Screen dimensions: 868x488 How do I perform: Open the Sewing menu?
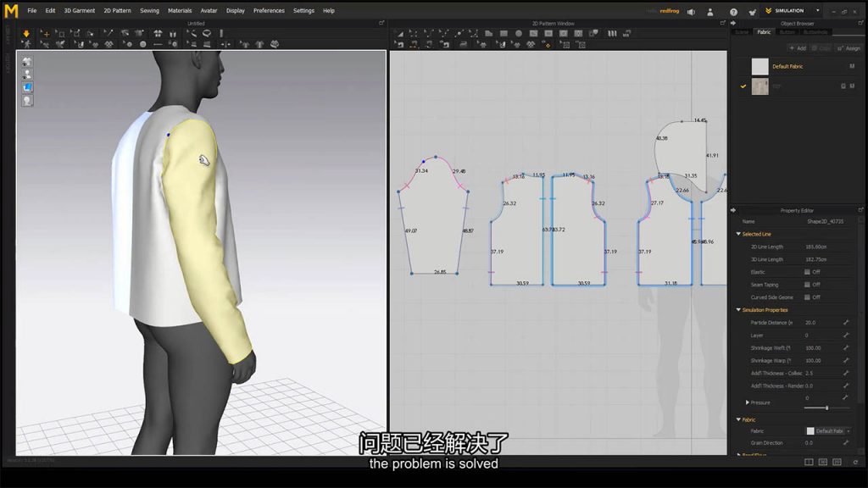149,10
